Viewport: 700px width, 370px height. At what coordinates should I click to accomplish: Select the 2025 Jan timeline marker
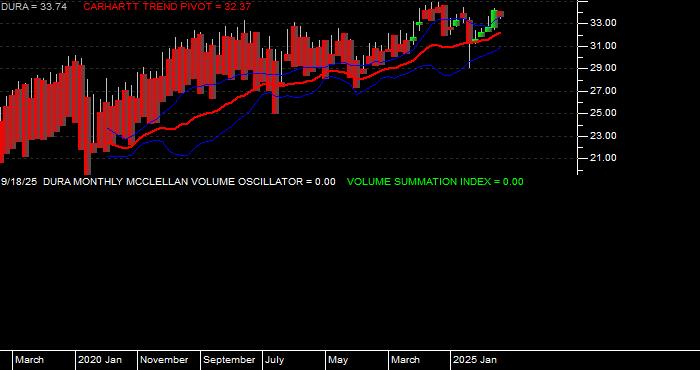475,360
